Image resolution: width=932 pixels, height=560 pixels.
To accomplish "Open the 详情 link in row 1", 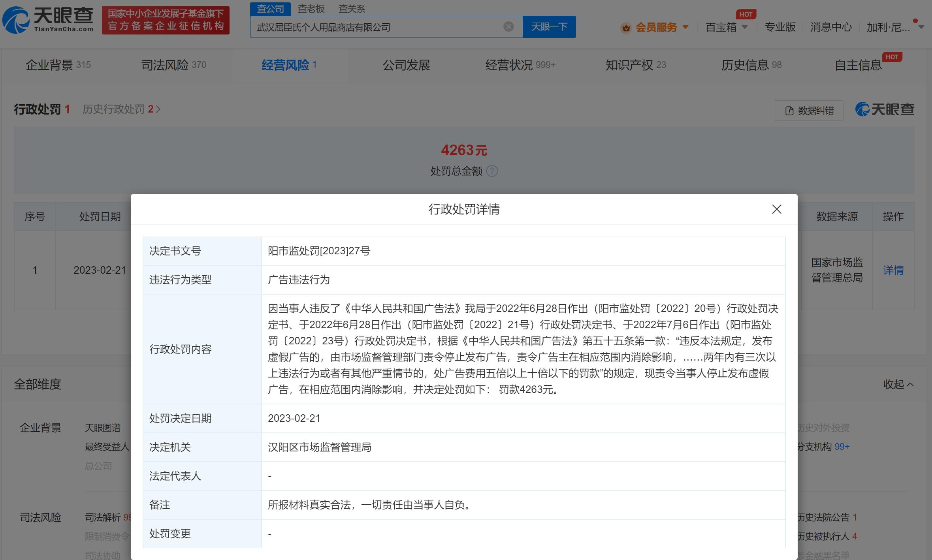I will pos(893,270).
